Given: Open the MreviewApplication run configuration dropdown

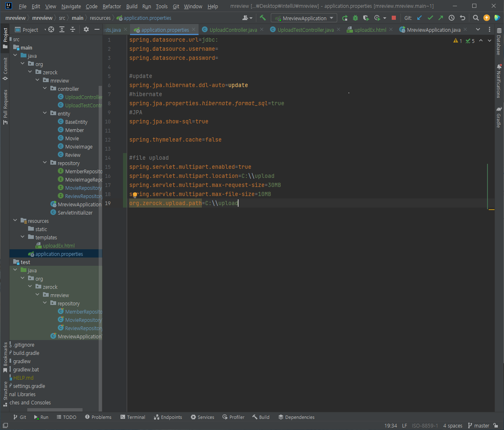Looking at the screenshot, I should click(x=304, y=18).
